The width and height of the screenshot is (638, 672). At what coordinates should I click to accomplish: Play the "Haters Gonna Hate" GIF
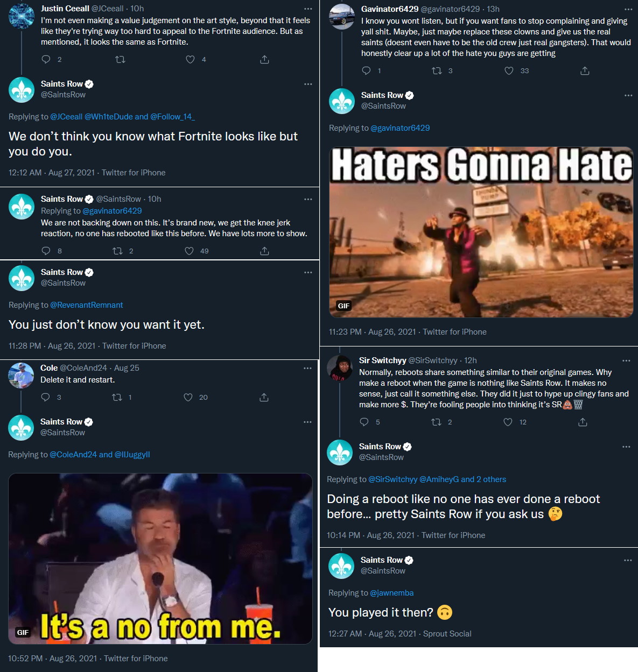[481, 232]
